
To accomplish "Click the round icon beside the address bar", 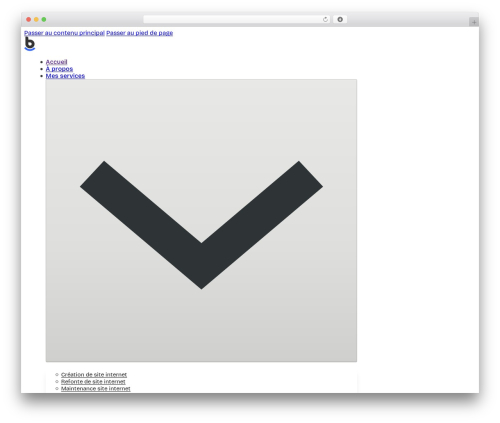I will 340,19.
